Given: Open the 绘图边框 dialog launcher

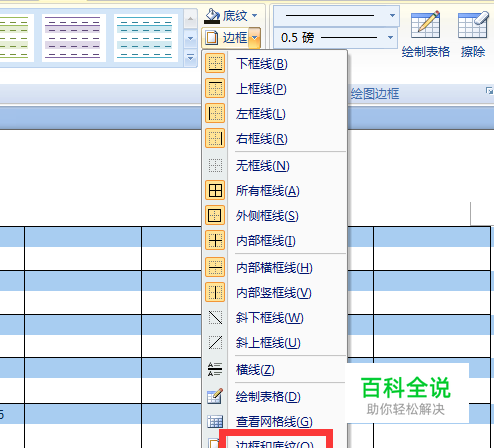Looking at the screenshot, I should [x=489, y=90].
